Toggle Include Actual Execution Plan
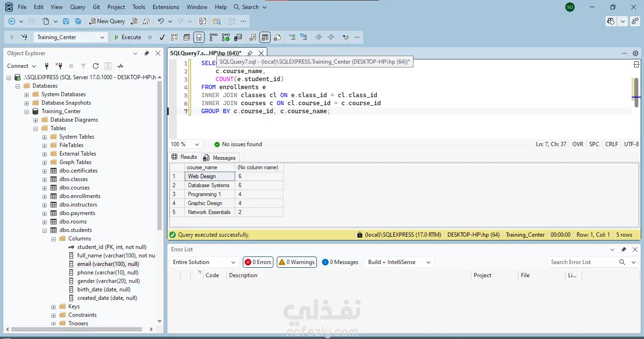 click(214, 37)
